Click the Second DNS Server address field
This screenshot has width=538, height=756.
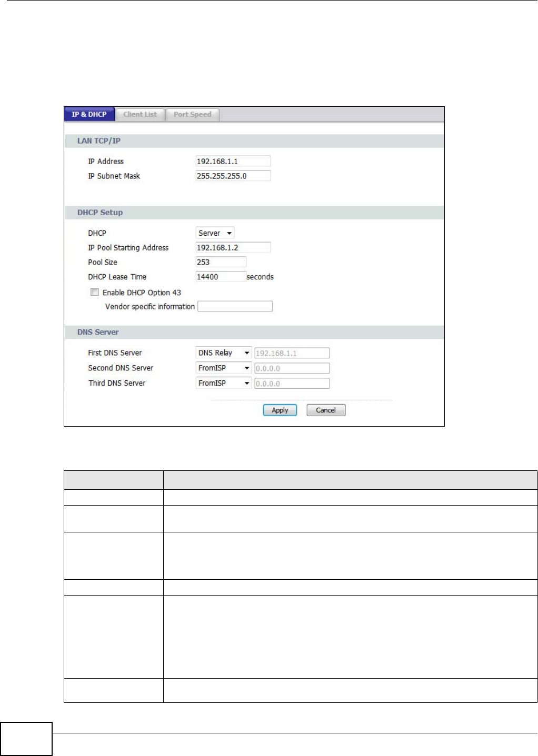point(292,368)
